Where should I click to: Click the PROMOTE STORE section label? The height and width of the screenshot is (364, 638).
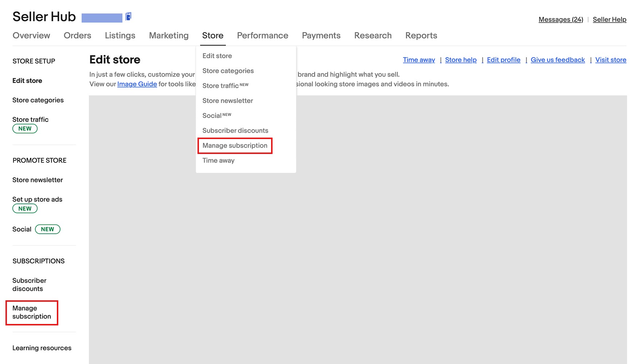(x=39, y=161)
